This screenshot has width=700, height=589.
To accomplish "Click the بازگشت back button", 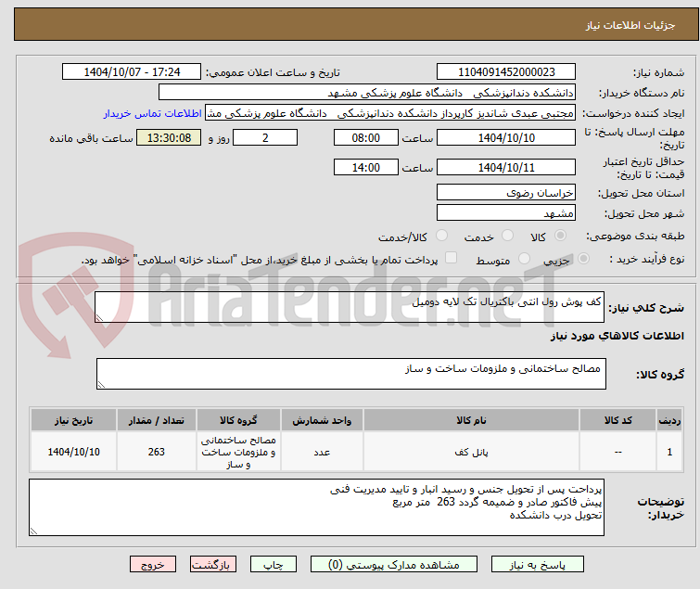I will 213,565.
